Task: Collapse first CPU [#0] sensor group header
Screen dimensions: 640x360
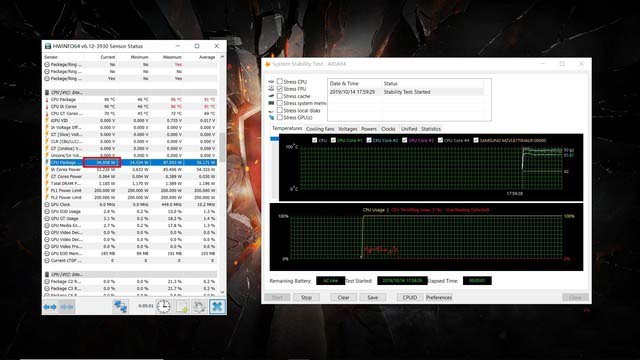Action: tap(131, 93)
